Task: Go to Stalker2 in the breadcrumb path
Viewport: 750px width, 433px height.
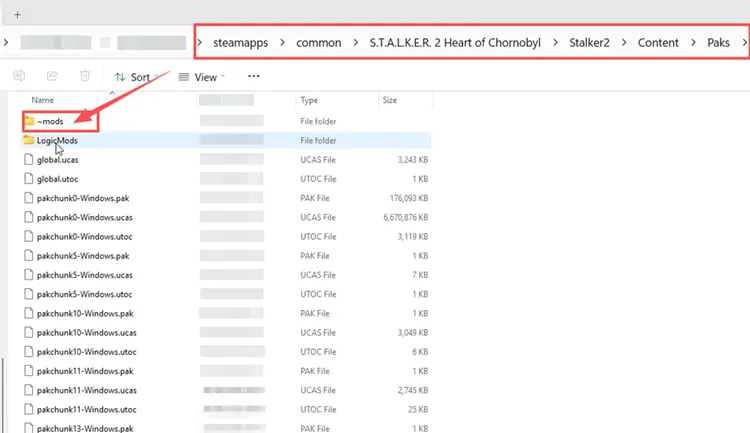Action: coord(589,43)
